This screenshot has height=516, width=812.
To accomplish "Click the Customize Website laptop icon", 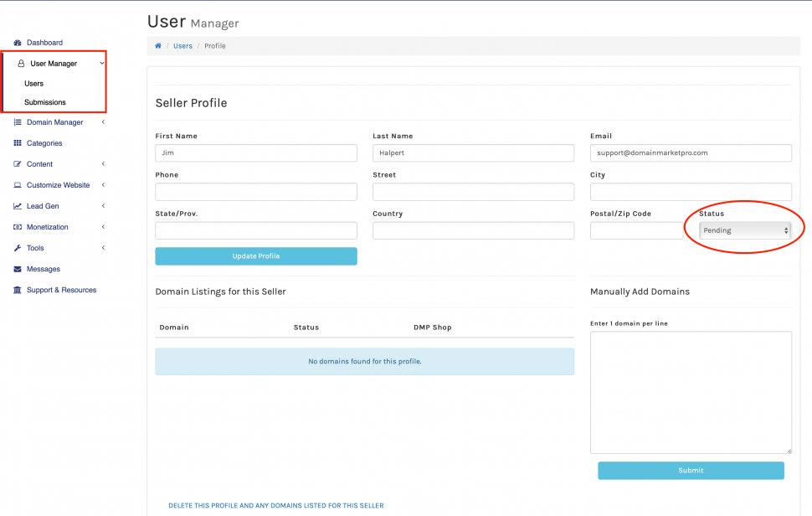I will click(x=18, y=185).
